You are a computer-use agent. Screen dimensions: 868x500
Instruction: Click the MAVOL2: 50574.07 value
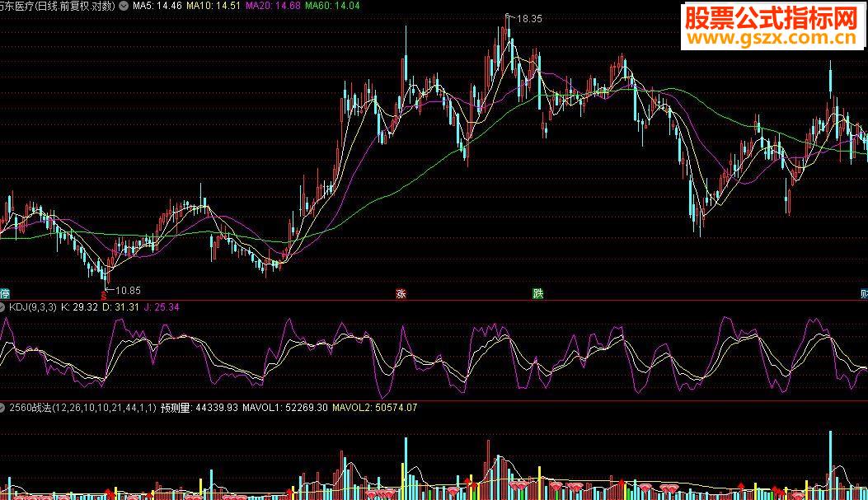click(375, 408)
